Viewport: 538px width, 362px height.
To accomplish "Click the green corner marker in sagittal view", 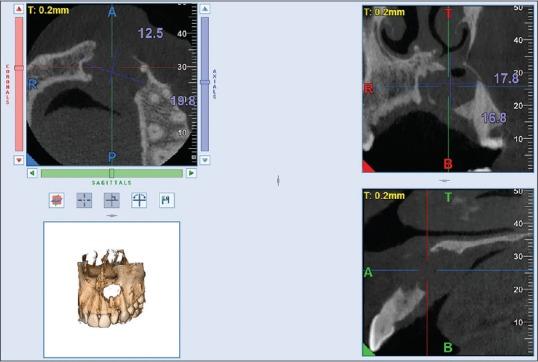I will tap(368, 350).
